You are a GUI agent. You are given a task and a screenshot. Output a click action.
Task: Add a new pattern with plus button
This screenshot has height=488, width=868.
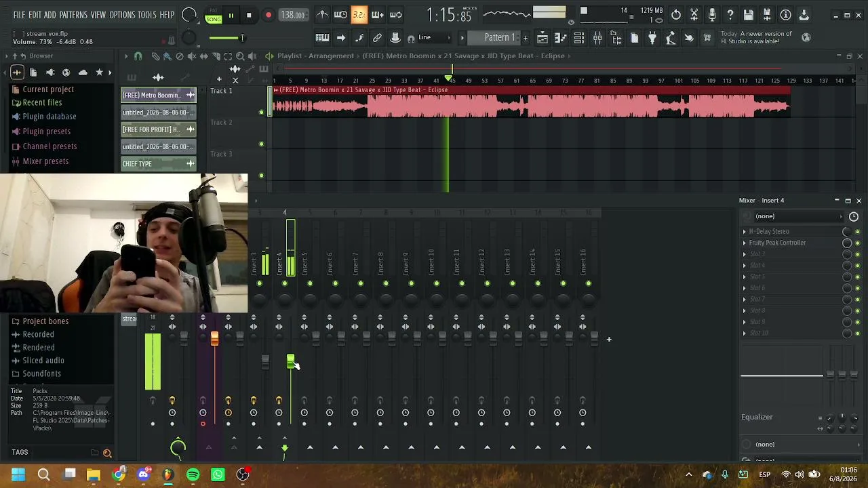pos(525,38)
